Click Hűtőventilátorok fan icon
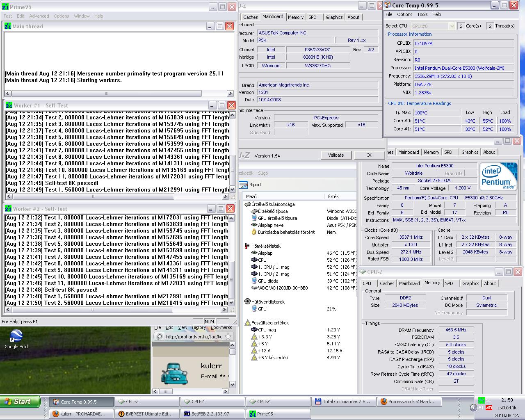Image resolution: width=525 pixels, height=420 pixels. pos(247,302)
